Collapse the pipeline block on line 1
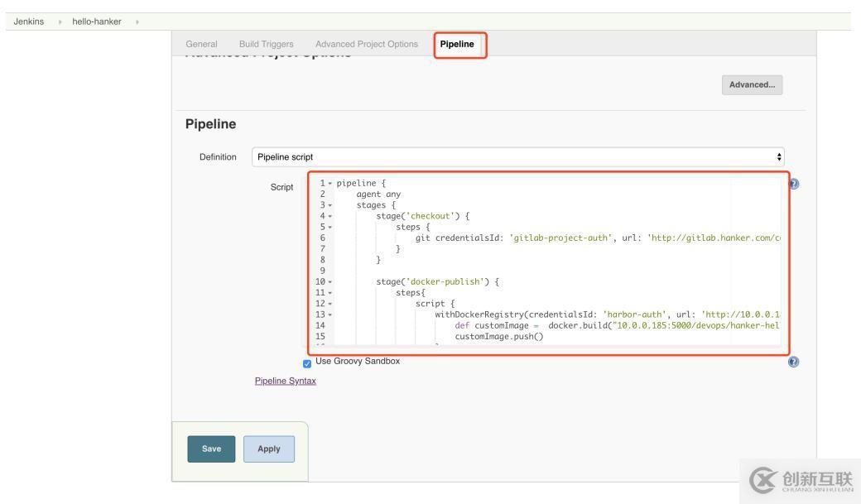The image size is (861, 504). click(330, 184)
